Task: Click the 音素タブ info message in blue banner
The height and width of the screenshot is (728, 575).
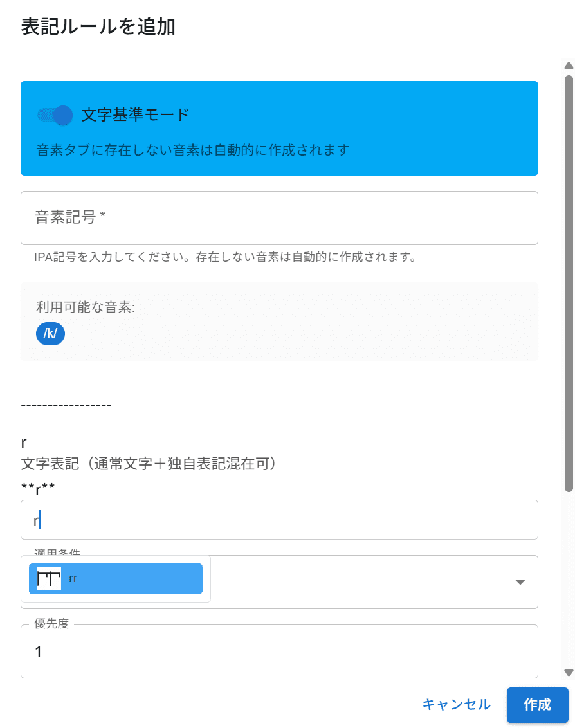Action: click(x=193, y=150)
